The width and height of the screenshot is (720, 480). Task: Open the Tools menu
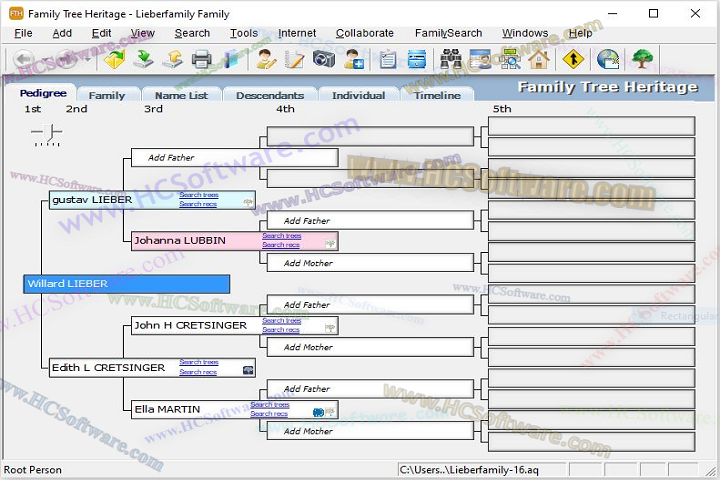pyautogui.click(x=244, y=33)
